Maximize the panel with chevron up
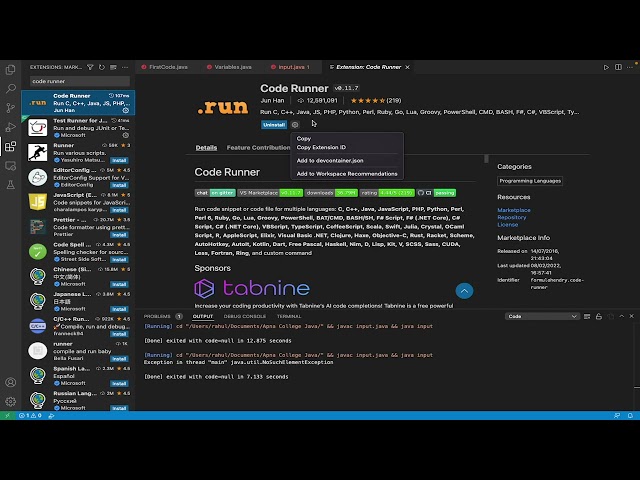The image size is (640, 480). point(622,316)
